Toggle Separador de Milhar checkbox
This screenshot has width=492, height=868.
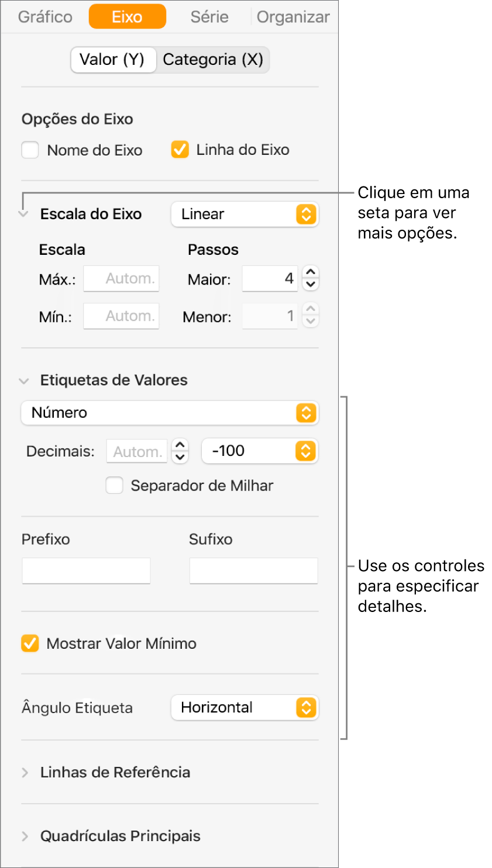point(114,485)
